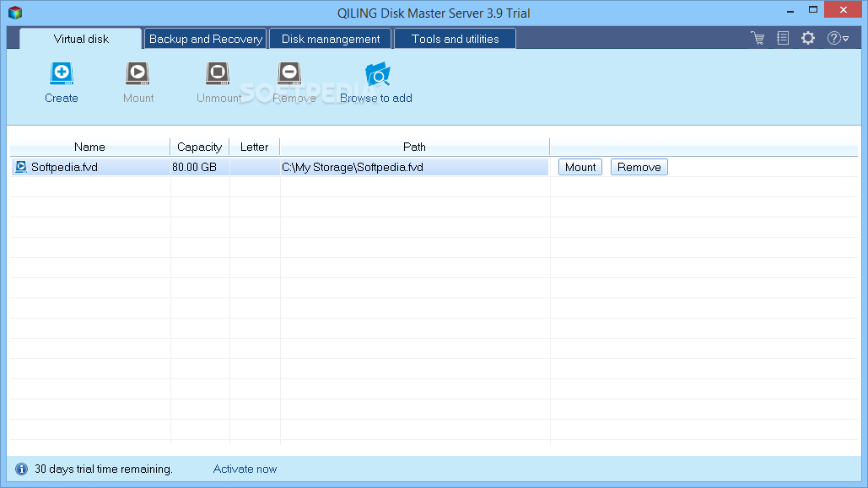Open the Tools and utilities tab
This screenshot has height=488, width=868.
(455, 39)
